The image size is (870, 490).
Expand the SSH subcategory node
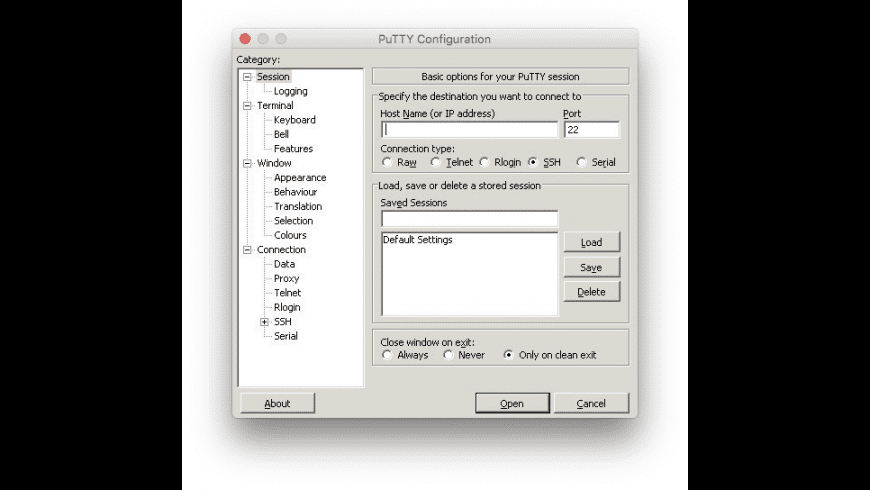[265, 322]
